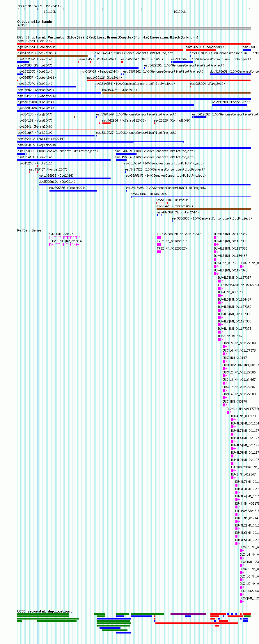Select the LOC283788|NR_027436 gene label
Screen dimensions: 259x644
click(x=65, y=241)
